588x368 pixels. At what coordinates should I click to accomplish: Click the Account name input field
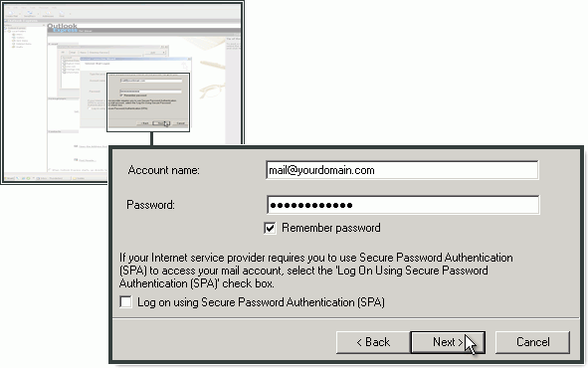coord(402,170)
